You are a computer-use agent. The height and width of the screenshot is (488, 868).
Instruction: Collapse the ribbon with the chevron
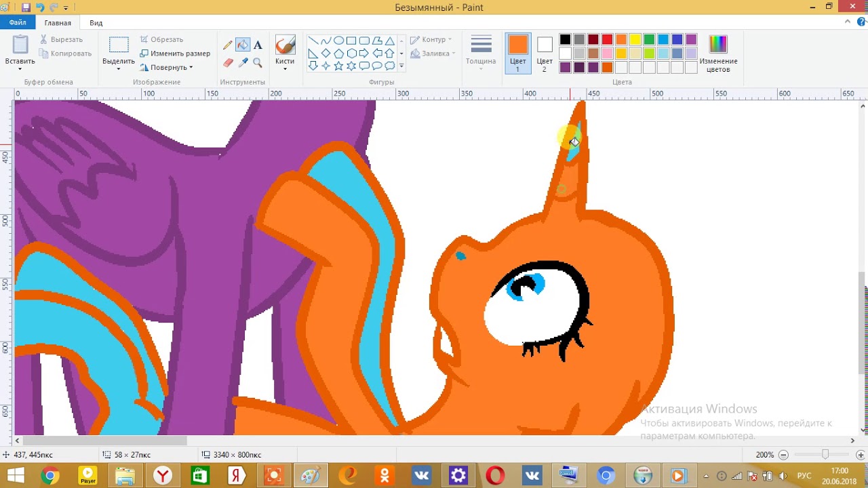pyautogui.click(x=848, y=22)
